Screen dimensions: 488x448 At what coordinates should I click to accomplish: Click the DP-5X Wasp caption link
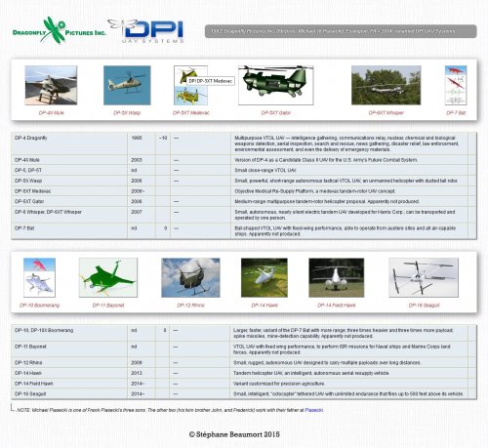tap(127, 113)
